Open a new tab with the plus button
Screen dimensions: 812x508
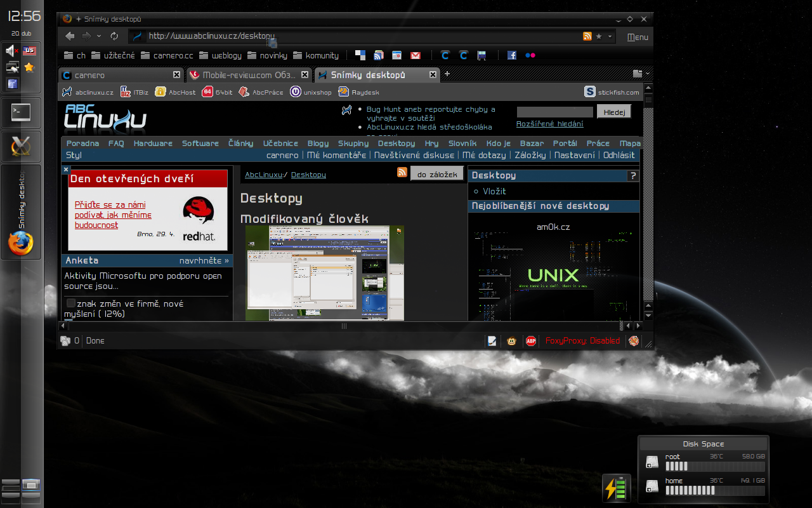click(447, 74)
